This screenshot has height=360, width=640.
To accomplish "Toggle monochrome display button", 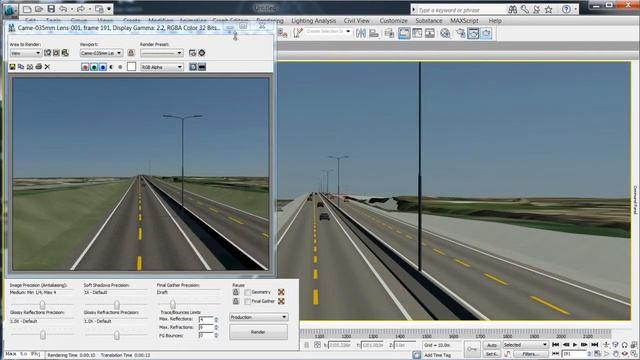I will 120,67.
